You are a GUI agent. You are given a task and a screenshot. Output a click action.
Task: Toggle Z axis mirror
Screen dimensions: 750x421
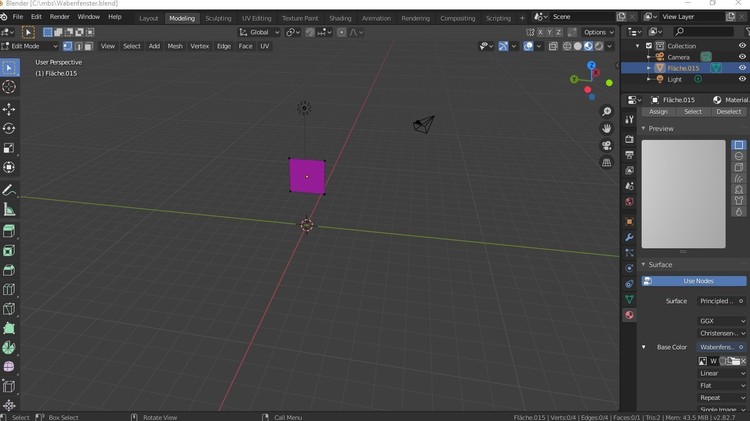558,32
